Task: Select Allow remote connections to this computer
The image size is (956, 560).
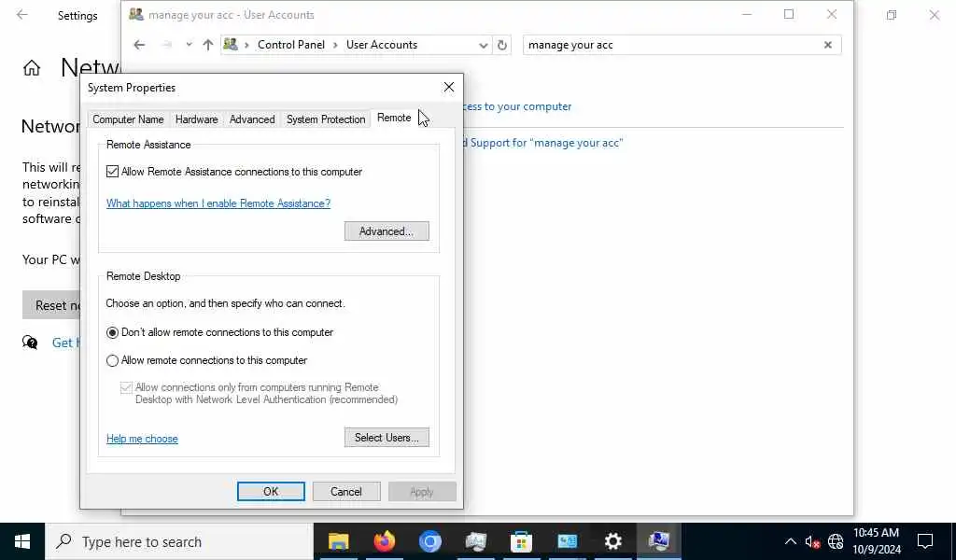Action: [112, 361]
